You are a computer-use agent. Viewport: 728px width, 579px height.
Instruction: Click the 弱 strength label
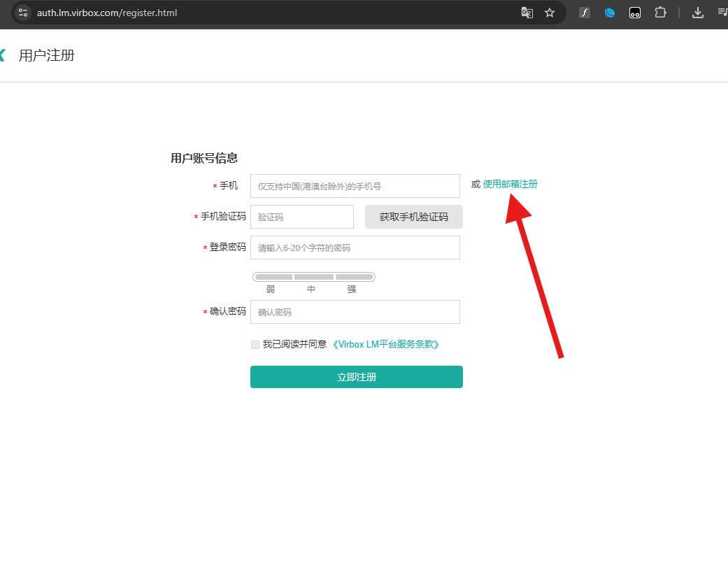271,289
